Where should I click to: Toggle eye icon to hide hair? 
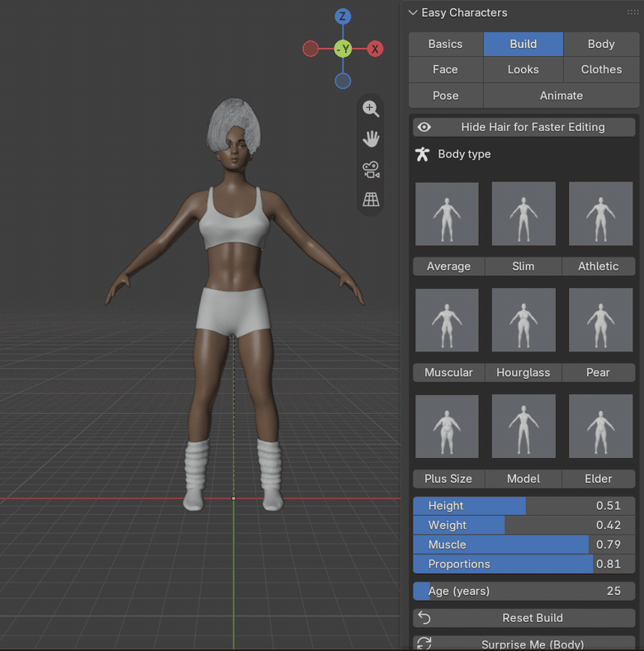[x=424, y=127]
